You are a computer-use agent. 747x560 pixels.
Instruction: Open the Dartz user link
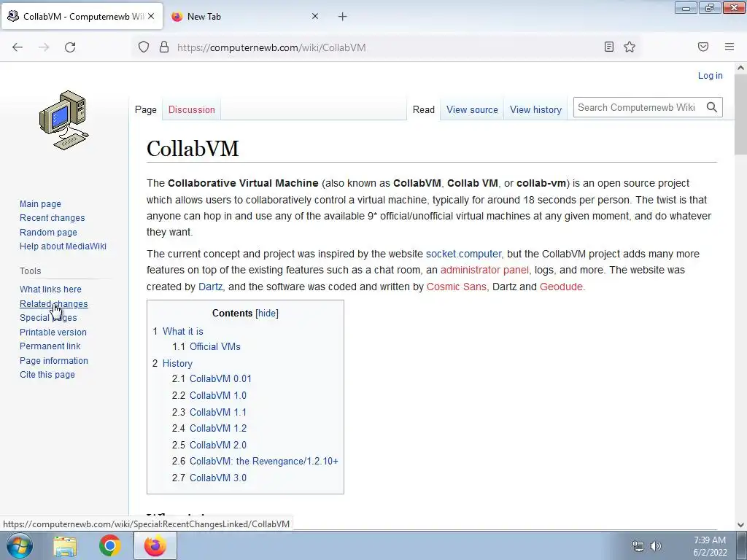210,287
